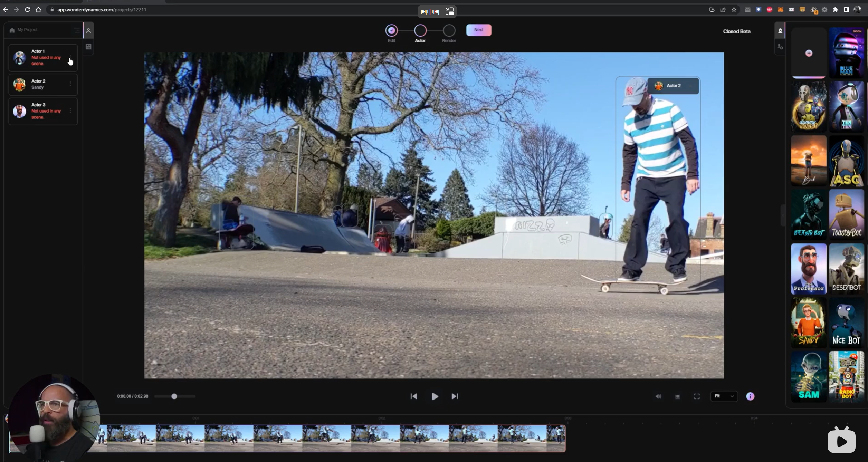Open the Fit zoom dropdown

pyautogui.click(x=724, y=396)
